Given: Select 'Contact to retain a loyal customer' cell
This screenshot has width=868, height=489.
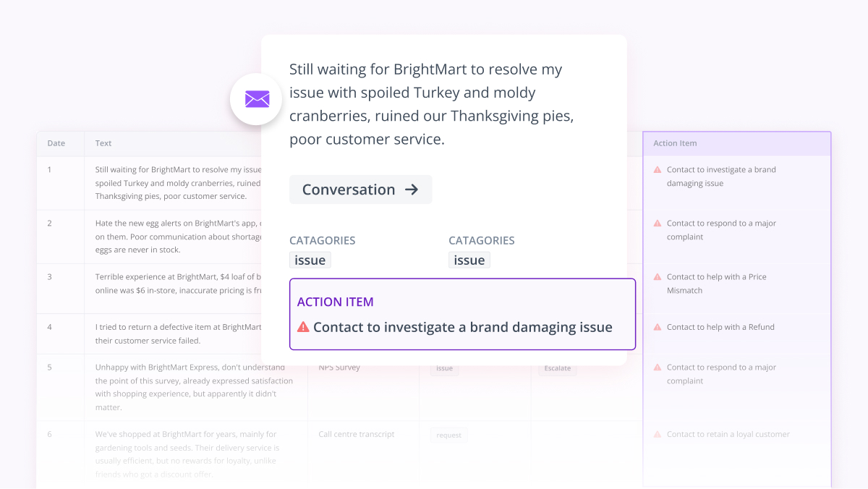Looking at the screenshot, I should 728,434.
